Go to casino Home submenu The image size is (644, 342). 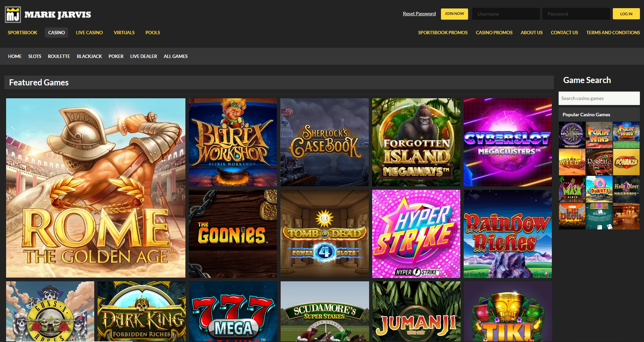(15, 56)
